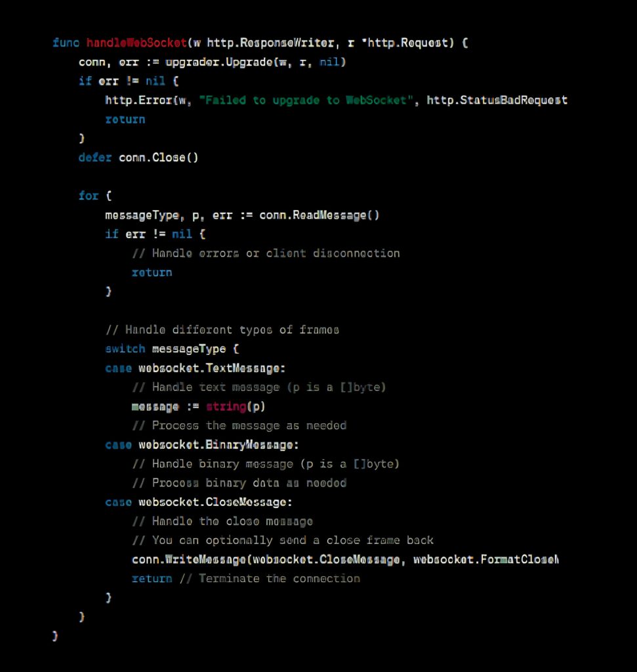The width and height of the screenshot is (637, 672).
Task: Click conn.Close() call
Action: (159, 157)
